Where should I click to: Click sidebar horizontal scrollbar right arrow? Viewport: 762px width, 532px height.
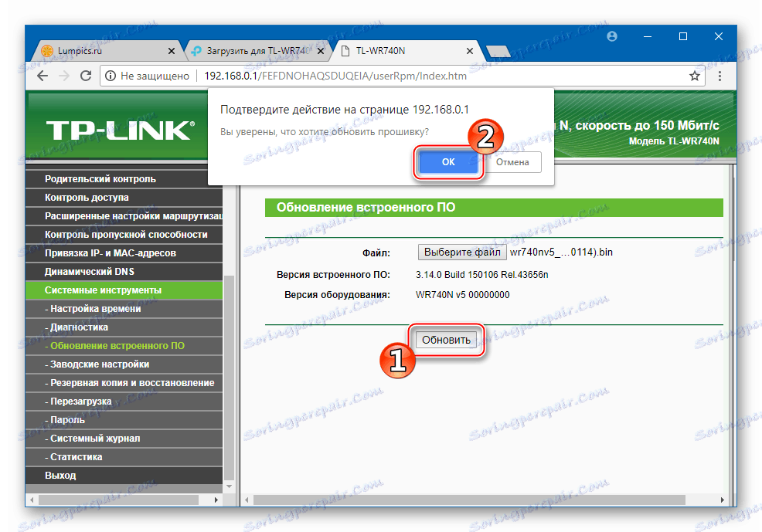pyautogui.click(x=216, y=500)
